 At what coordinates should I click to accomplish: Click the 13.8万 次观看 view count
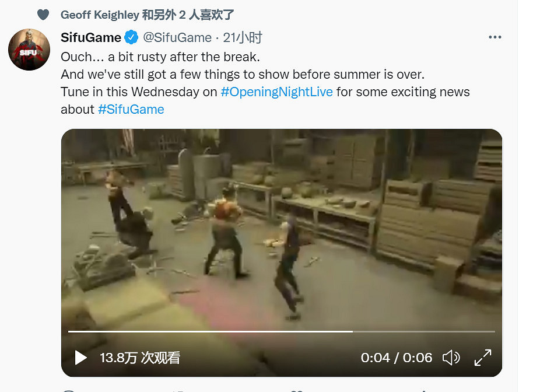coord(140,358)
